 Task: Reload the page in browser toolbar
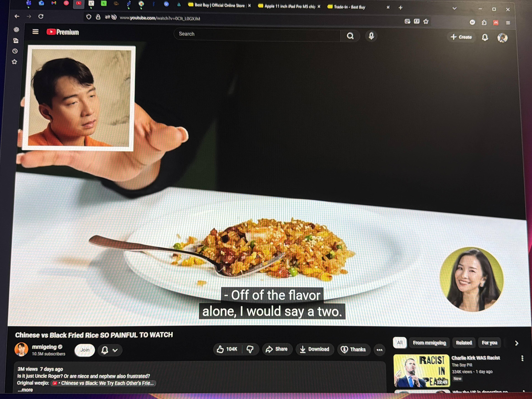pos(41,16)
